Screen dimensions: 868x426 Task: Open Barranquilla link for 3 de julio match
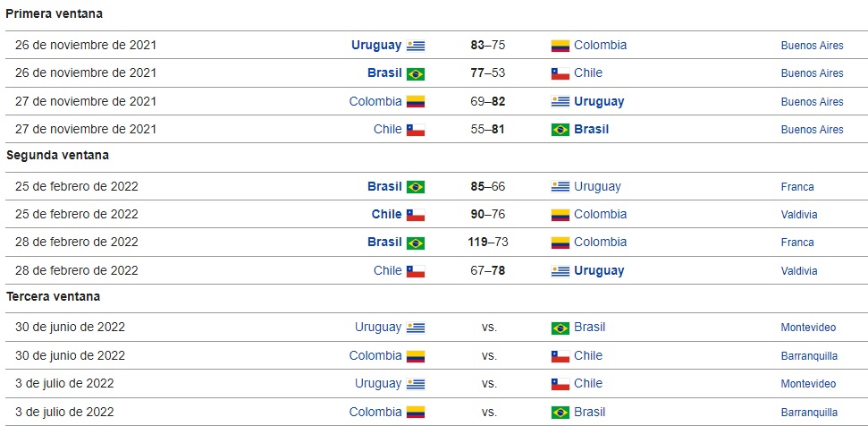(x=809, y=413)
